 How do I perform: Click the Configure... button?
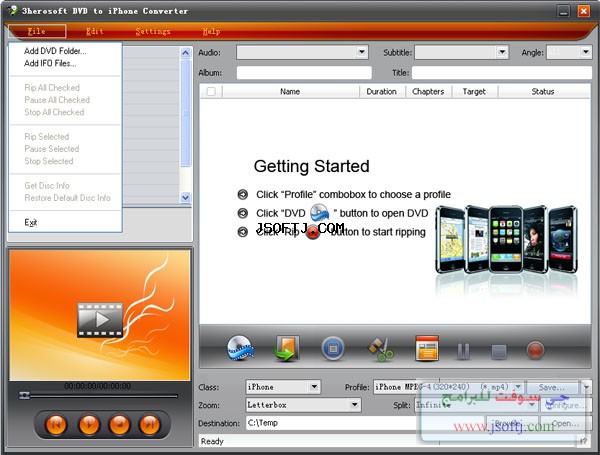566,405
